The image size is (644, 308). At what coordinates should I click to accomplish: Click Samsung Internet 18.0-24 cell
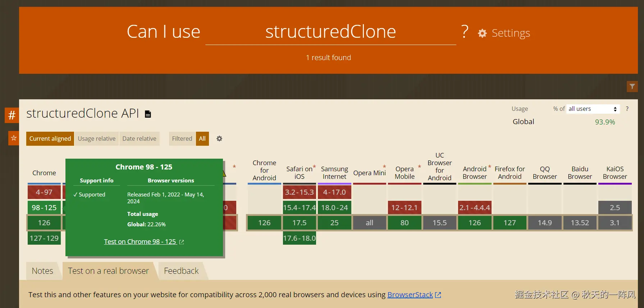334,208
